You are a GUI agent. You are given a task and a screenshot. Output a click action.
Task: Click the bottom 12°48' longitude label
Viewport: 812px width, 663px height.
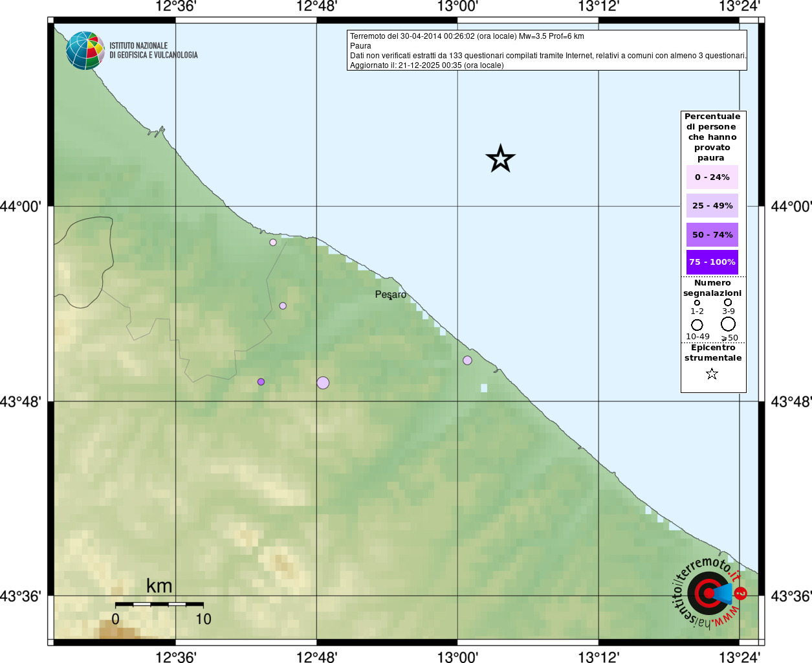316,657
